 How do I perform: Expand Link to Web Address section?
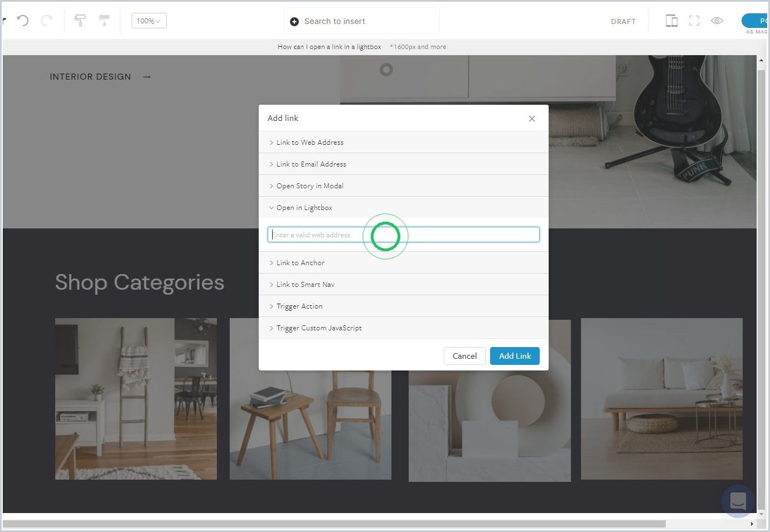click(x=404, y=143)
